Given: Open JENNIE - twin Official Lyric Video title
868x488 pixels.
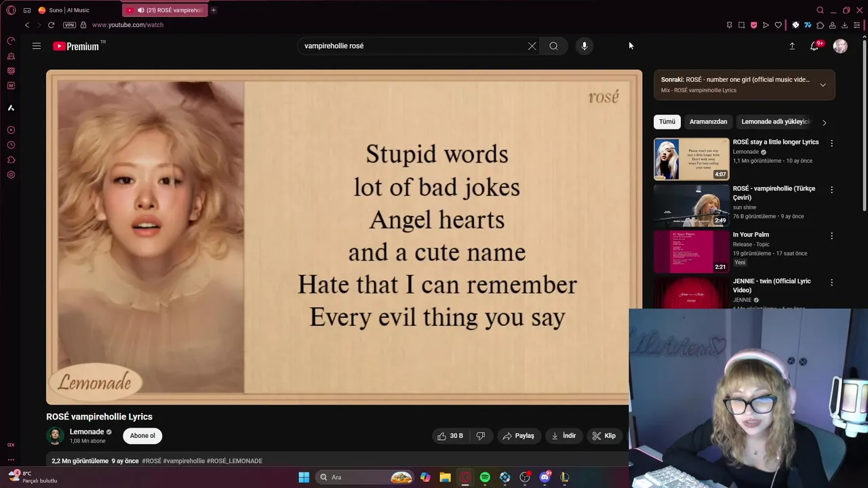Looking at the screenshot, I should (x=772, y=285).
